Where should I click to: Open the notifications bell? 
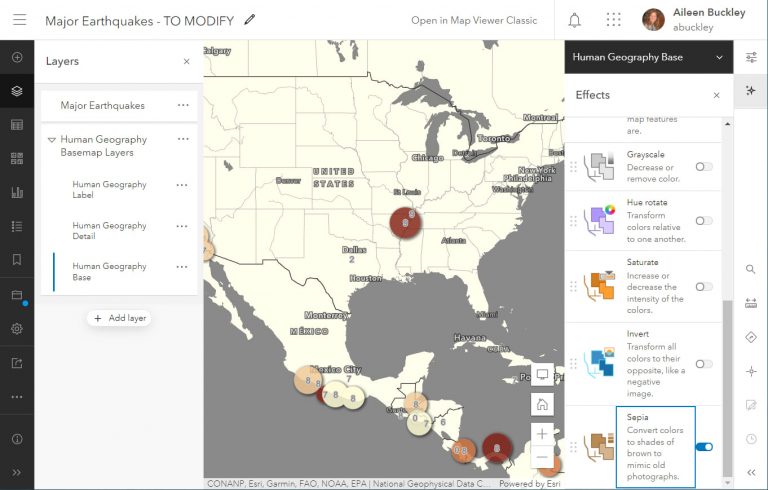pyautogui.click(x=575, y=20)
